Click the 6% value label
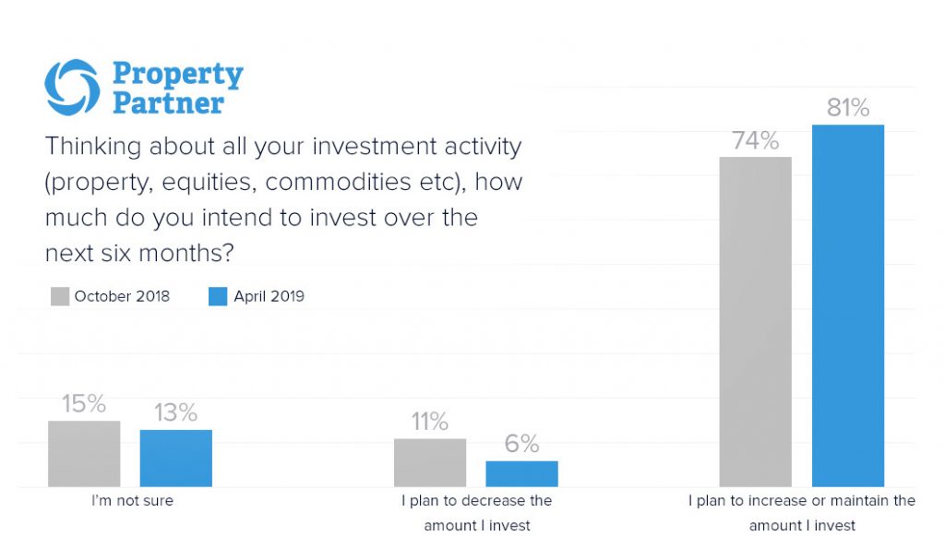This screenshot has width=945, height=560. [x=522, y=445]
